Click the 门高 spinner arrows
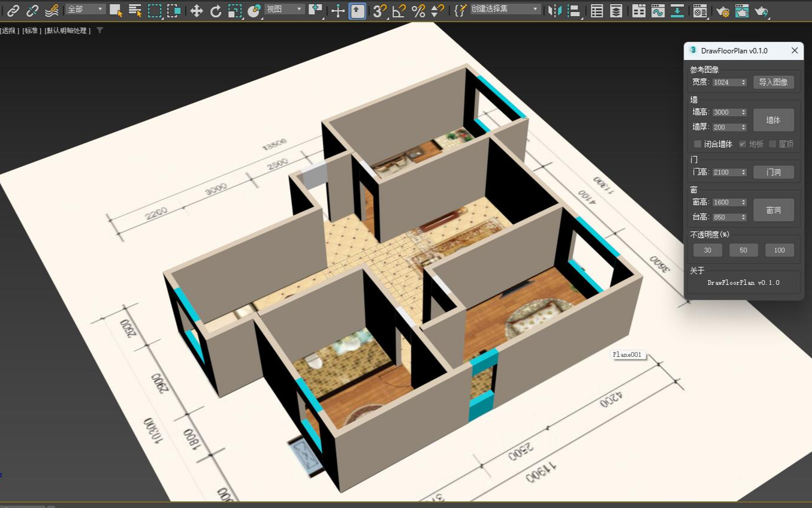 click(744, 172)
